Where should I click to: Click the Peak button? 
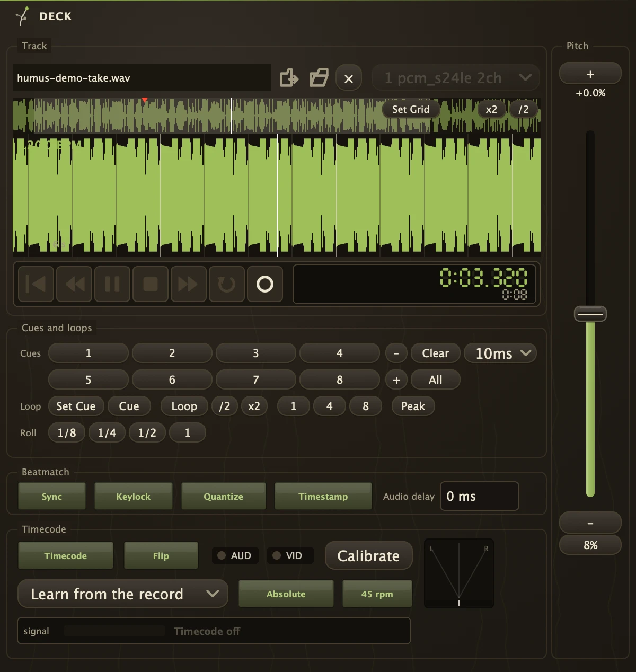413,406
